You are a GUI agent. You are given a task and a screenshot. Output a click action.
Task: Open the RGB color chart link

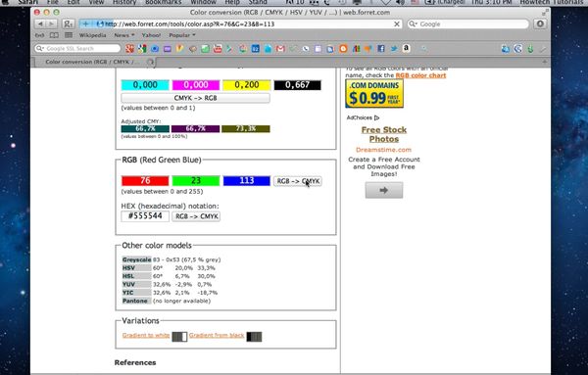(x=420, y=75)
